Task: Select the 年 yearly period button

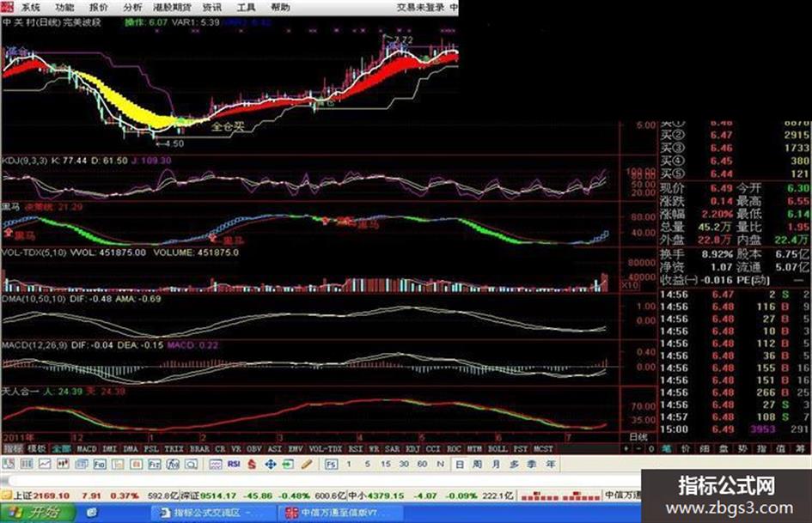Action: coord(550,464)
